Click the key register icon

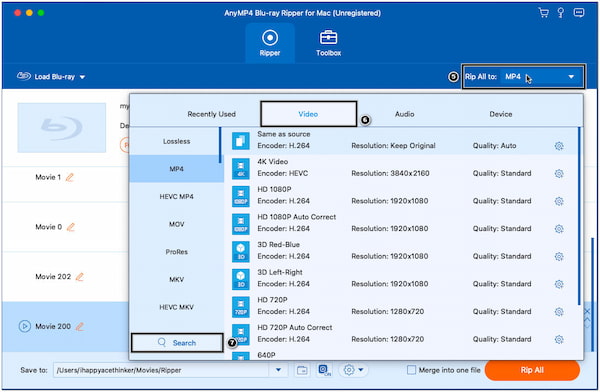tap(561, 13)
